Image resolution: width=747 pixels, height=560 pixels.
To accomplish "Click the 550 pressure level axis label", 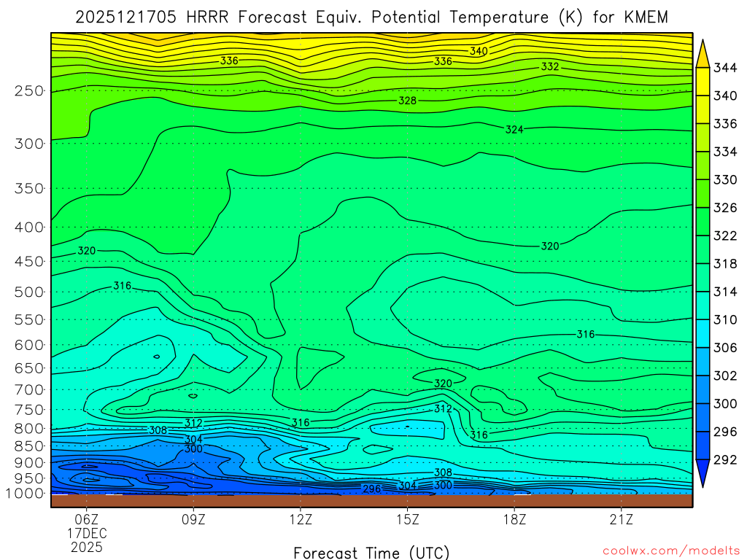I will (29, 319).
